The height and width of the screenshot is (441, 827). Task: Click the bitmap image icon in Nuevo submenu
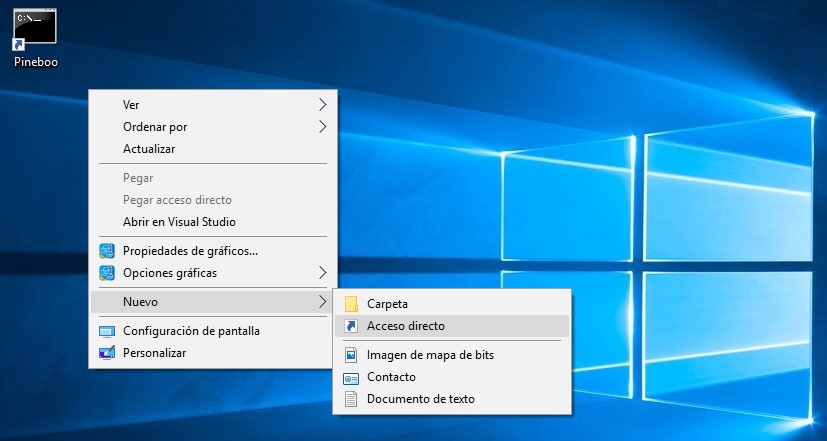click(x=351, y=355)
